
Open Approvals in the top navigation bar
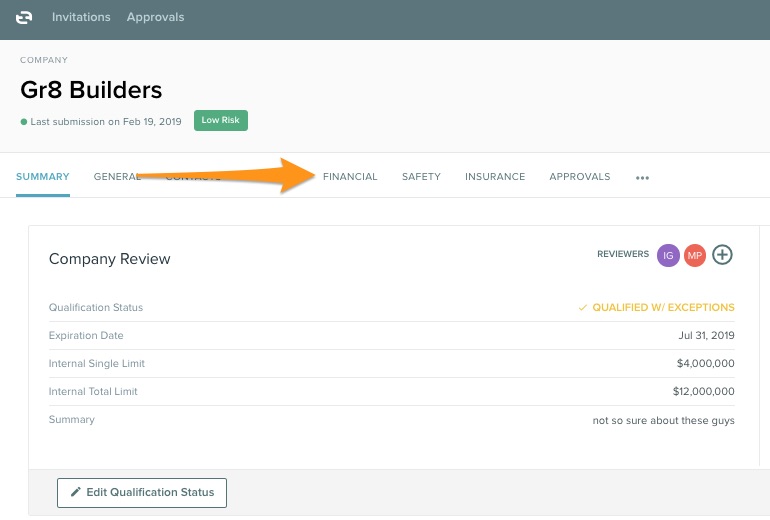click(155, 17)
